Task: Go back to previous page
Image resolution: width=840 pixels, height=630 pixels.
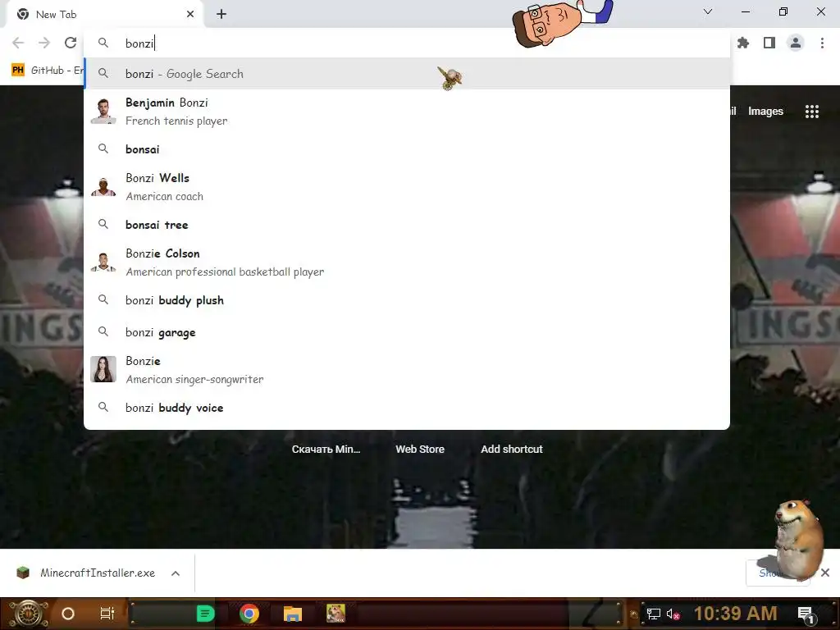Action: coord(18,43)
